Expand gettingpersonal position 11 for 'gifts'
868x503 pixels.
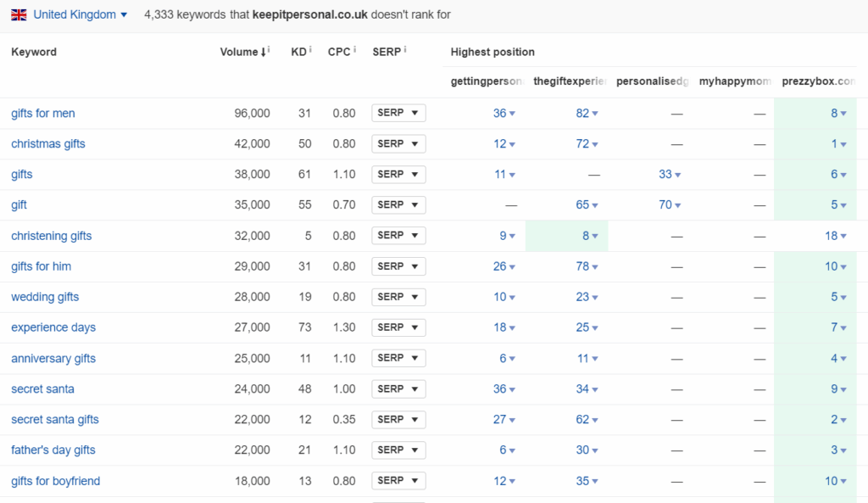pyautogui.click(x=505, y=175)
